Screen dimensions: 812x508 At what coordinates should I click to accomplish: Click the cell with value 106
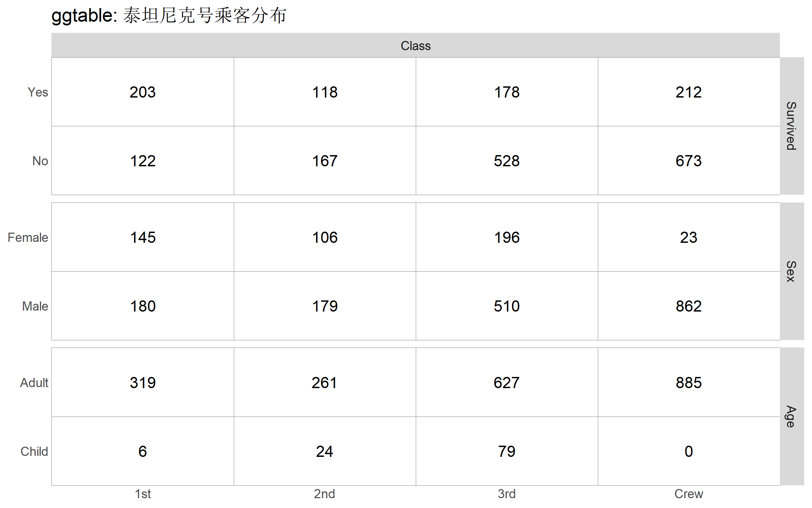[325, 237]
